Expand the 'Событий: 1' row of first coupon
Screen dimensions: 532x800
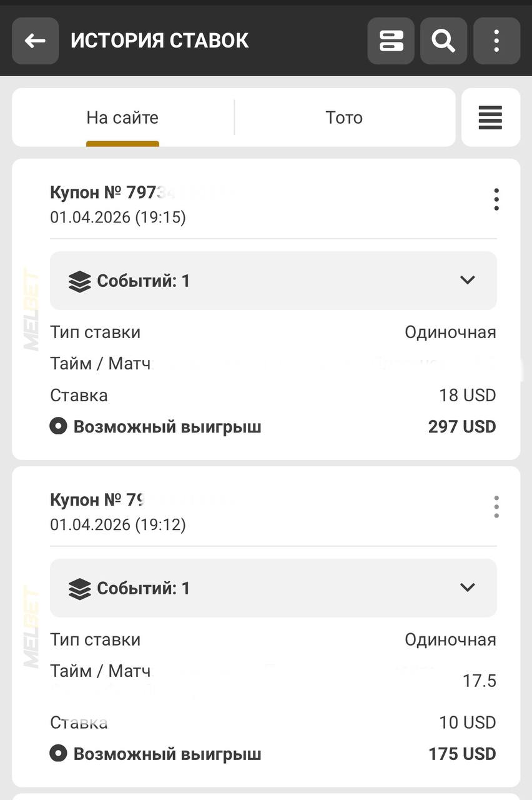coord(273,281)
